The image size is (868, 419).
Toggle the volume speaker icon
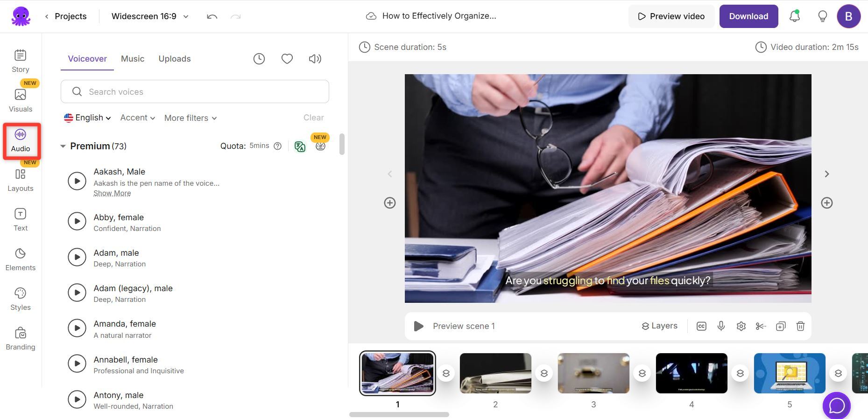315,59
